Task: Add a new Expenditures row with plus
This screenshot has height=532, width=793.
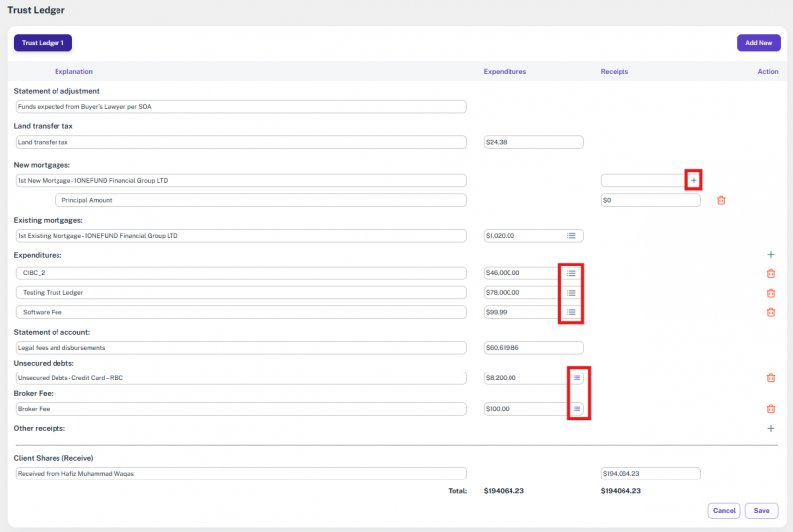Action: coord(771,255)
